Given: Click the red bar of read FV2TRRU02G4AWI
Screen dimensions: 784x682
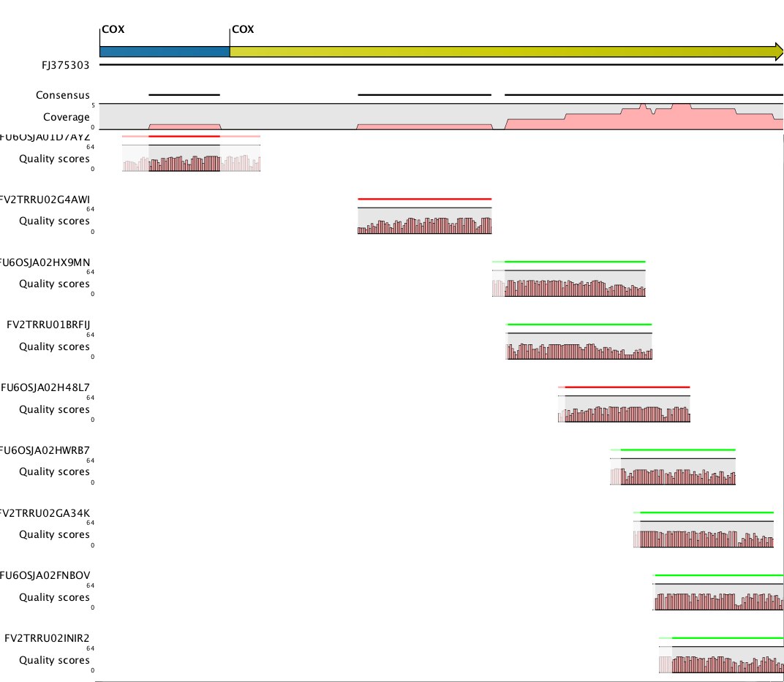Looking at the screenshot, I should tap(424, 199).
